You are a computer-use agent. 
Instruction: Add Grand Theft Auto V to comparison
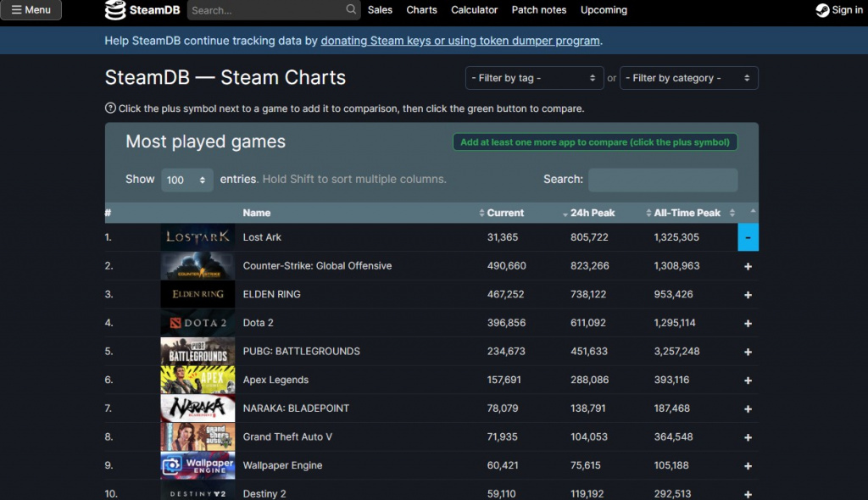coord(748,437)
